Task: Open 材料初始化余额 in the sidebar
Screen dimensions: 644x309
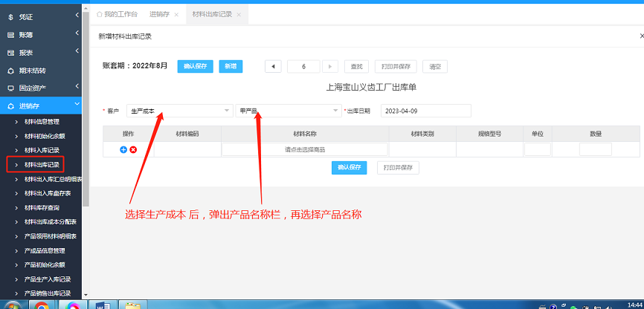Action: click(x=45, y=136)
